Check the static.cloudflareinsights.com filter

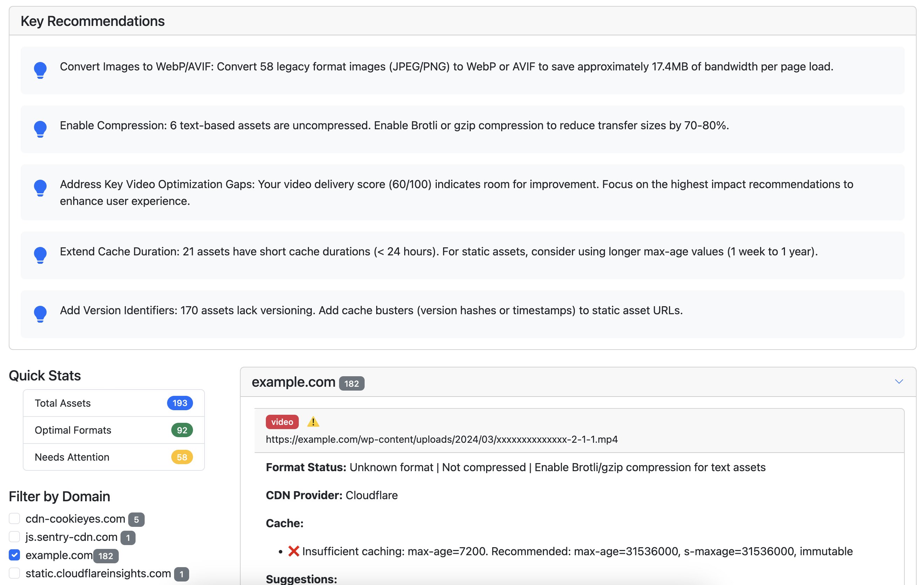point(14,573)
